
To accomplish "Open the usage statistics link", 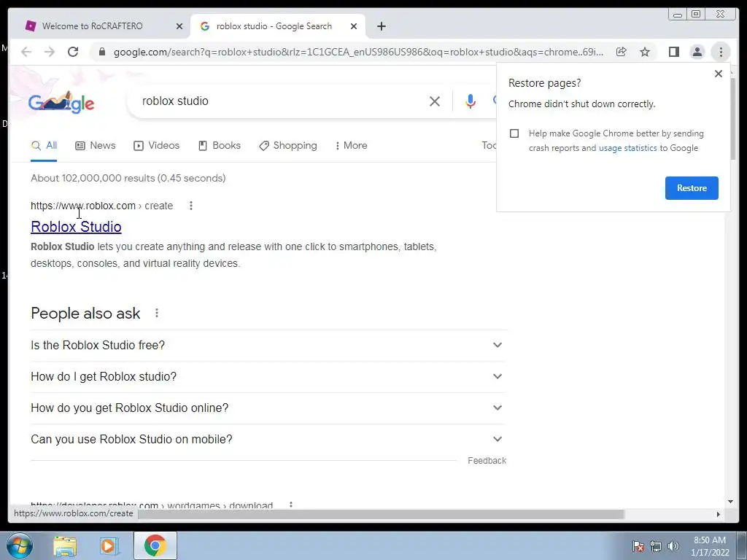I will click(x=628, y=148).
